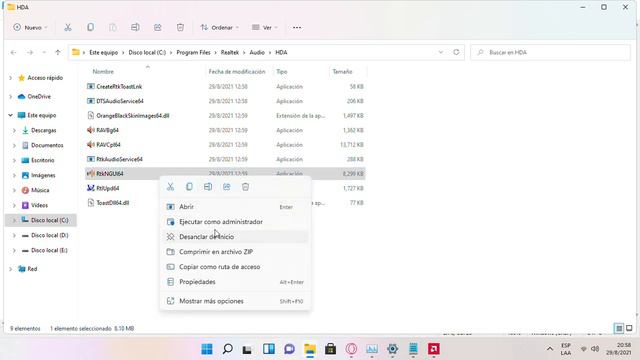Show hidden system tray icons
The image size is (640, 360).
point(550,349)
